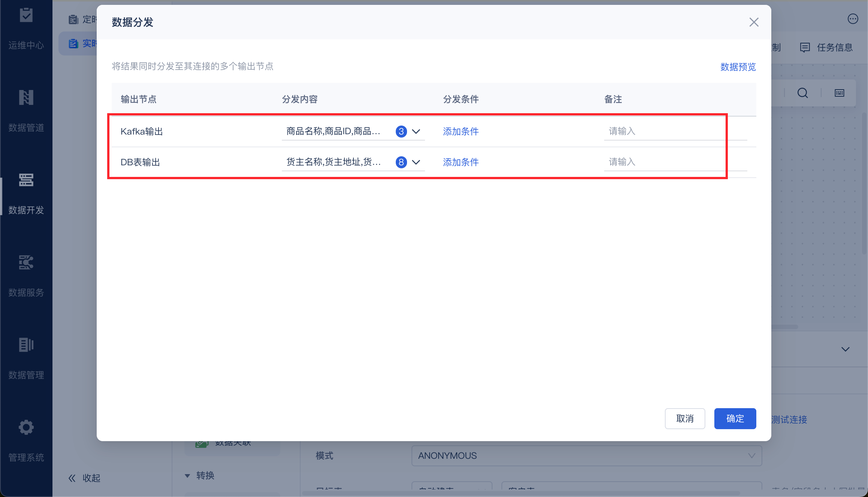868x497 pixels.
Task: Expand the DB表输出 分发内容 dropdown
Action: coord(416,162)
